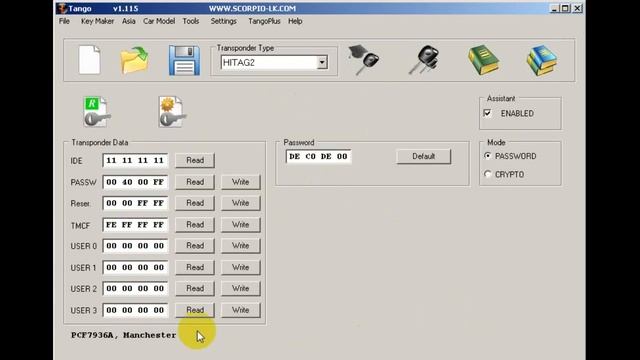Click the green R key document icon

97,112
